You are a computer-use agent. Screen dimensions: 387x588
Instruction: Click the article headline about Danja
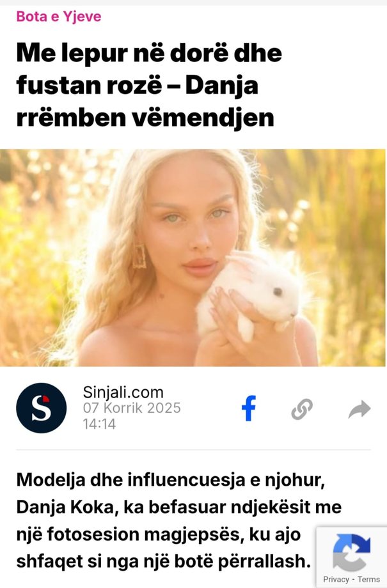(149, 85)
